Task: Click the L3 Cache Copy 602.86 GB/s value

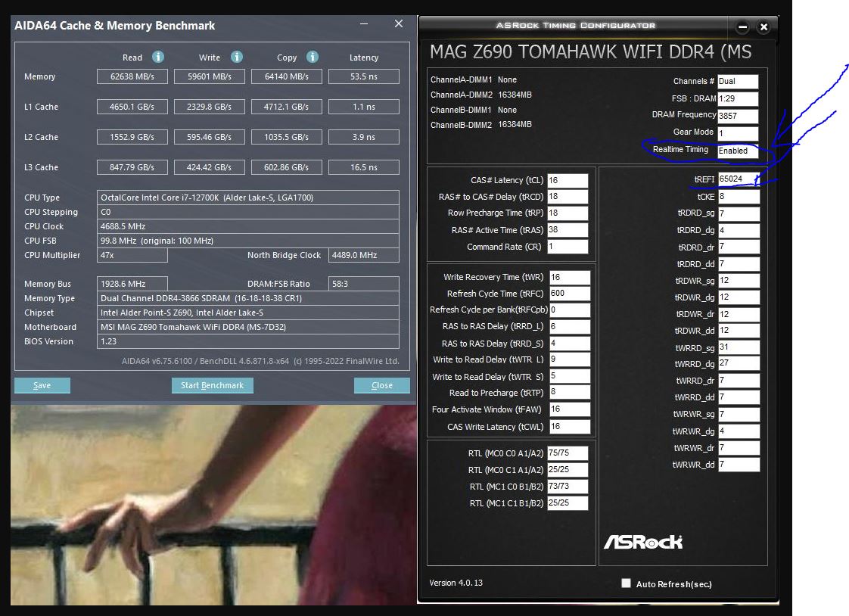Action: click(x=287, y=167)
